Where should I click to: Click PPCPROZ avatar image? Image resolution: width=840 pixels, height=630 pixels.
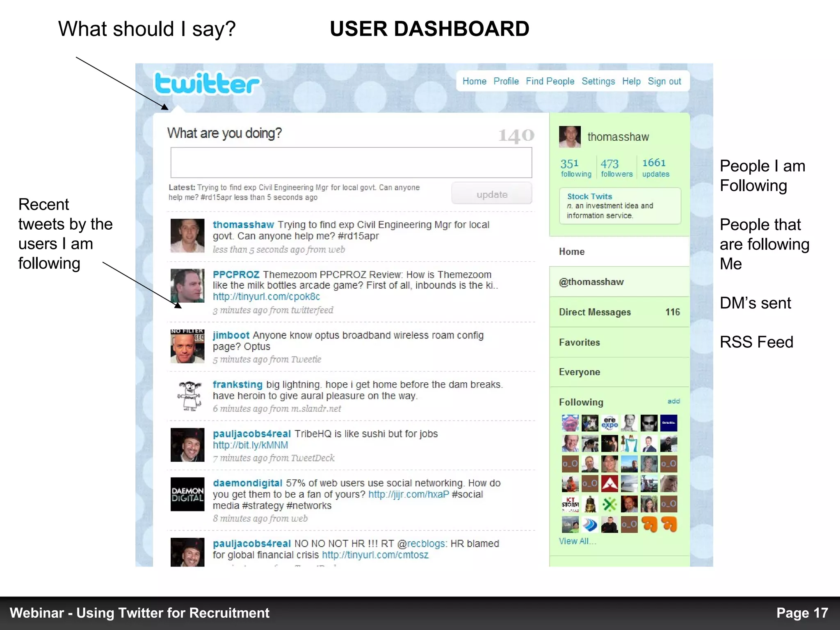187,285
